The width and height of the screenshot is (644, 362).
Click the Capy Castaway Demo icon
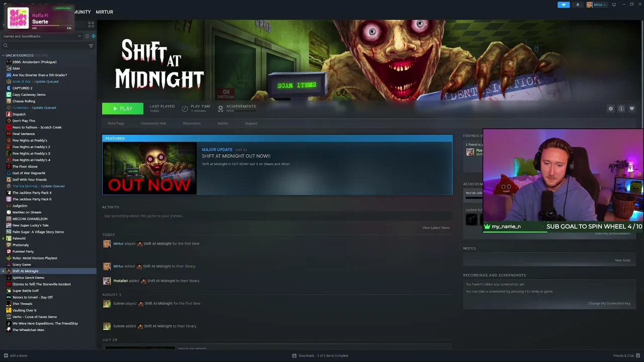pyautogui.click(x=9, y=95)
